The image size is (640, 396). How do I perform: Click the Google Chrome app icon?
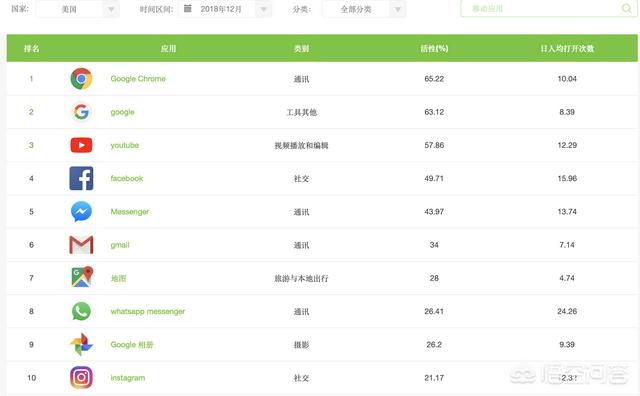tap(81, 78)
